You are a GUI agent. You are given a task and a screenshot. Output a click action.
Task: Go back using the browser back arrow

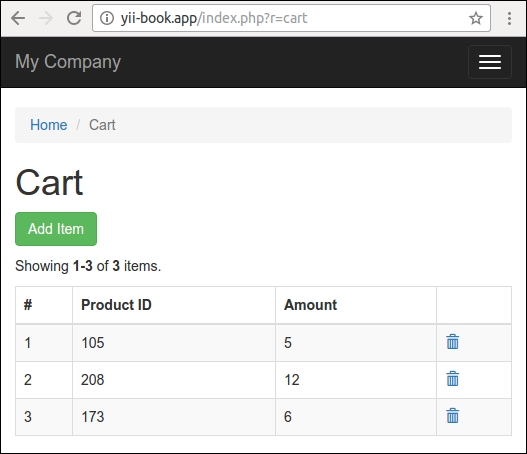point(18,18)
